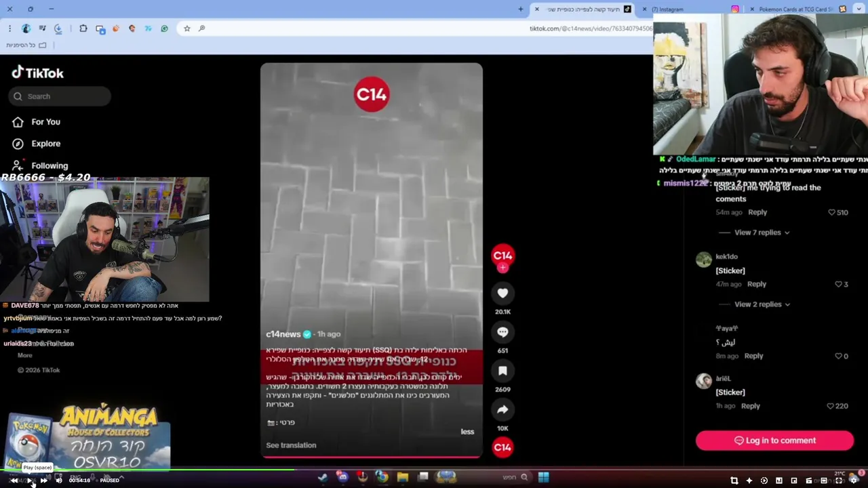
Task: Switch to the TikTok browser tab
Action: point(583,9)
